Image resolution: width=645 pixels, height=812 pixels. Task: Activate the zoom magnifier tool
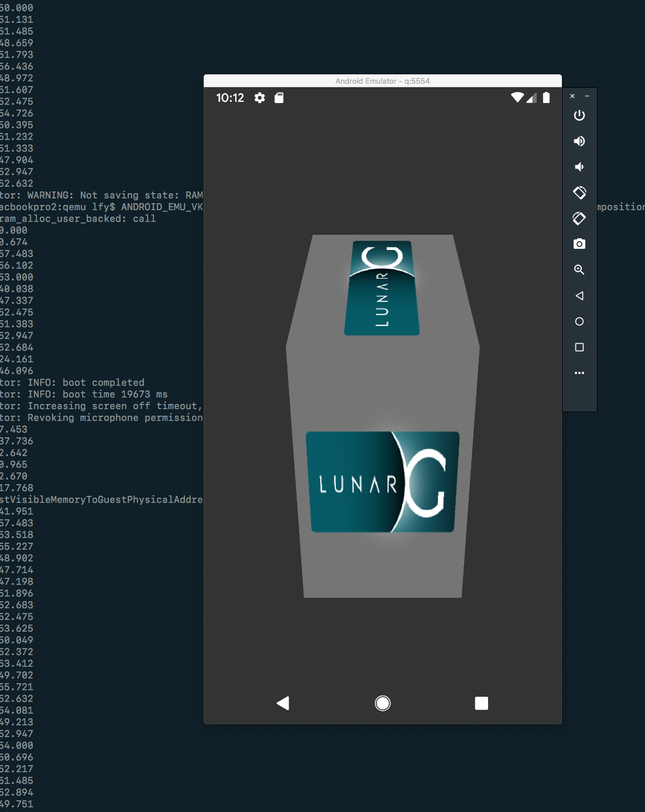pos(579,270)
